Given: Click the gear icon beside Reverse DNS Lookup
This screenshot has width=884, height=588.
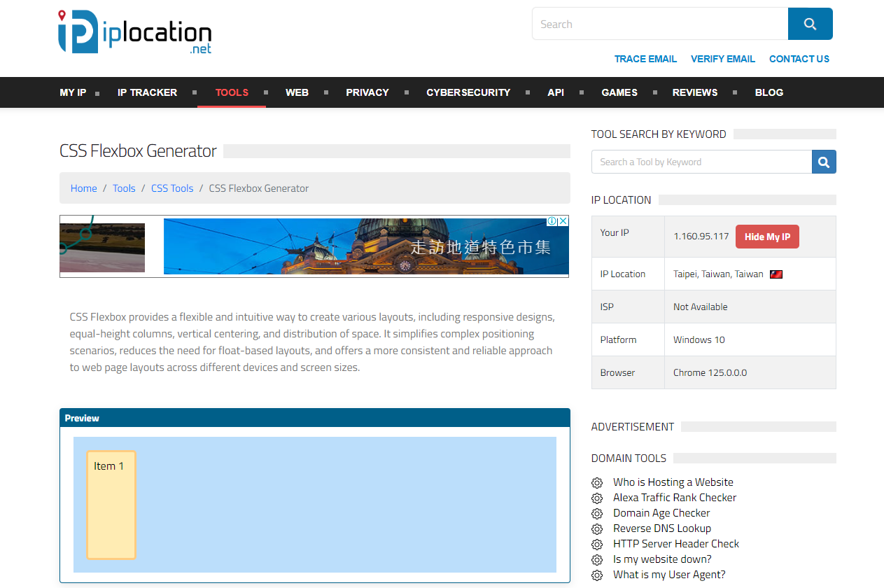Looking at the screenshot, I should coord(597,529).
